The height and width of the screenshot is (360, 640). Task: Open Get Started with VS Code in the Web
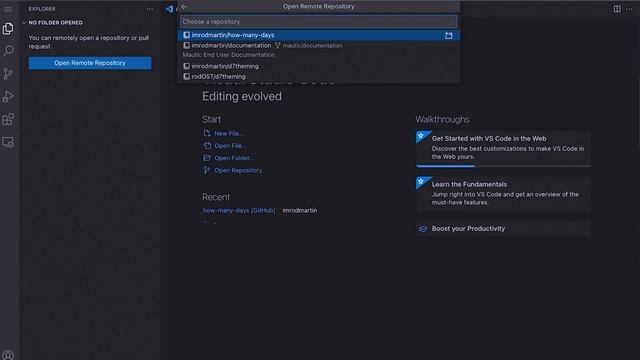point(503,149)
